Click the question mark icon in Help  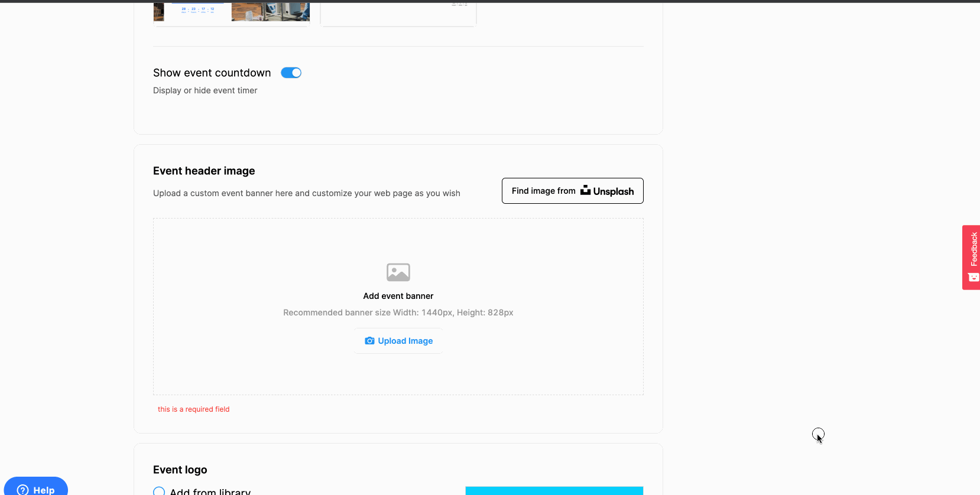point(23,490)
